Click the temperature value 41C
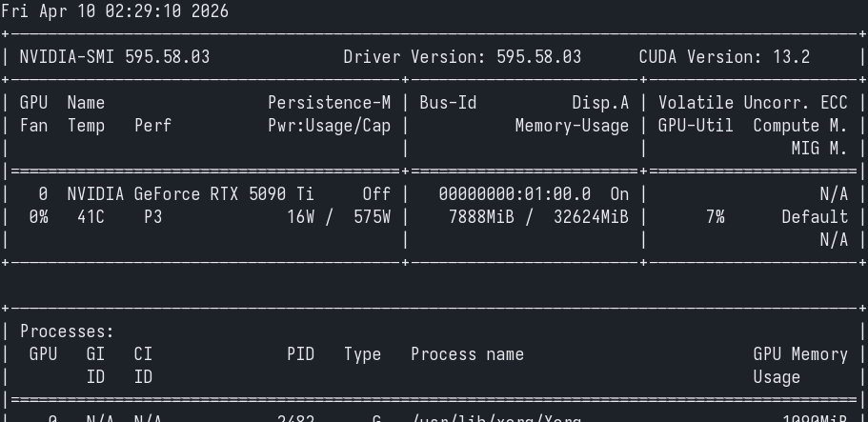868x422 pixels. tap(91, 217)
